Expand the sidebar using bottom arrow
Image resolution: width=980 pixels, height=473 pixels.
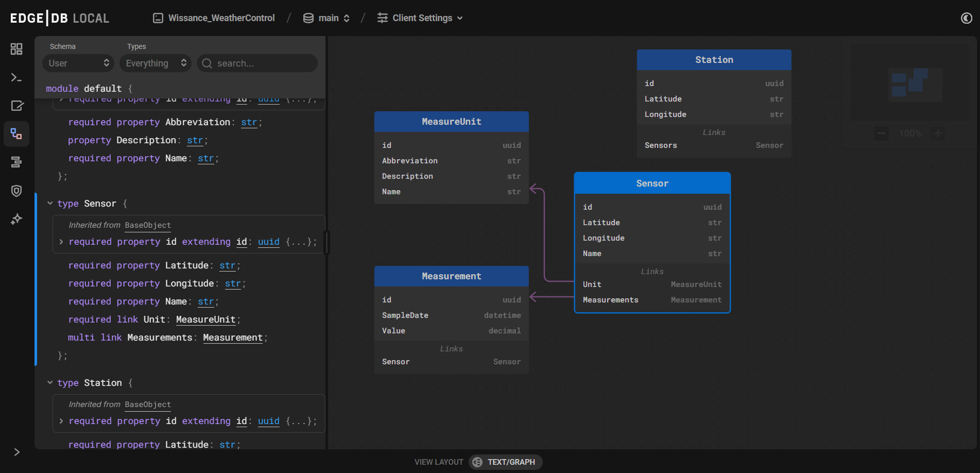click(16, 452)
